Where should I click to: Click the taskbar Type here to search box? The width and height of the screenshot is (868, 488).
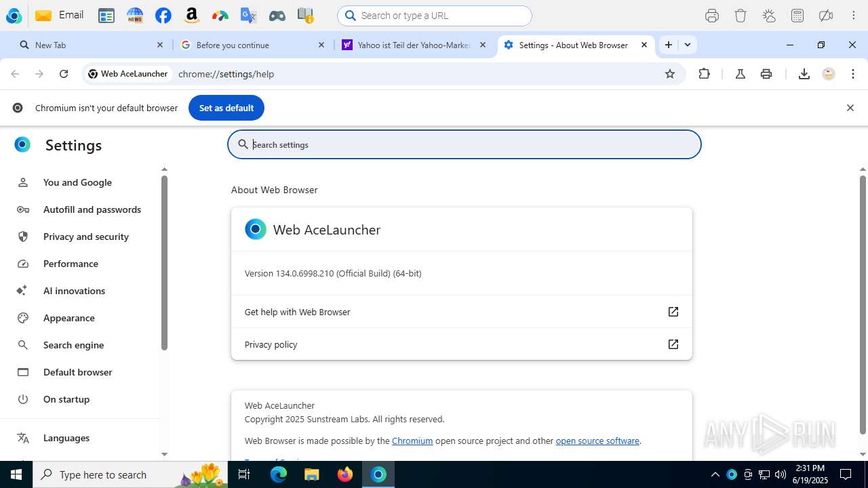[129, 474]
